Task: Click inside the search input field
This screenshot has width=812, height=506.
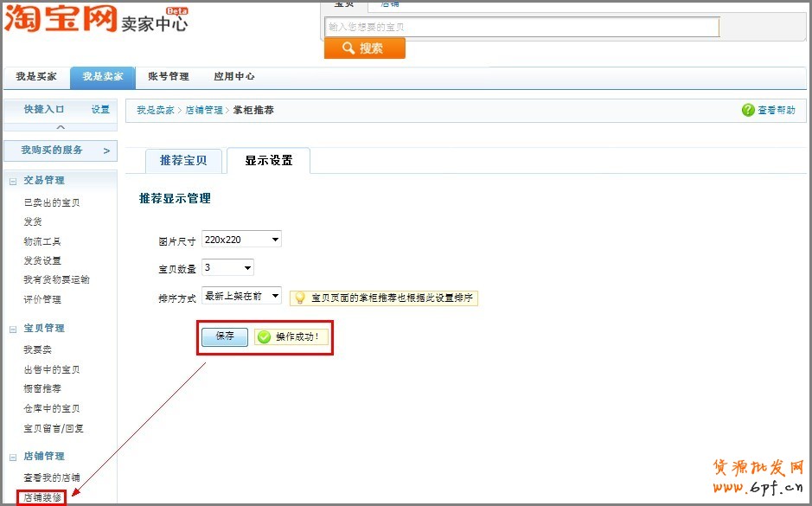Action: (521, 28)
